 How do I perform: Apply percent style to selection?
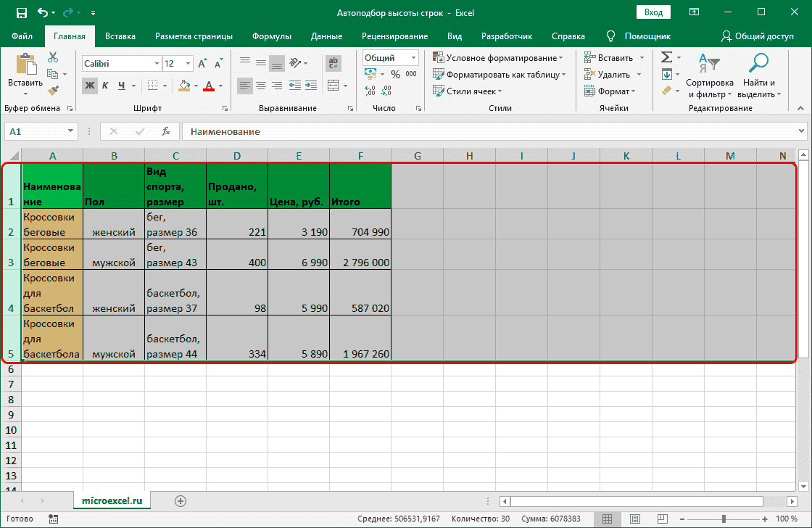[395, 74]
